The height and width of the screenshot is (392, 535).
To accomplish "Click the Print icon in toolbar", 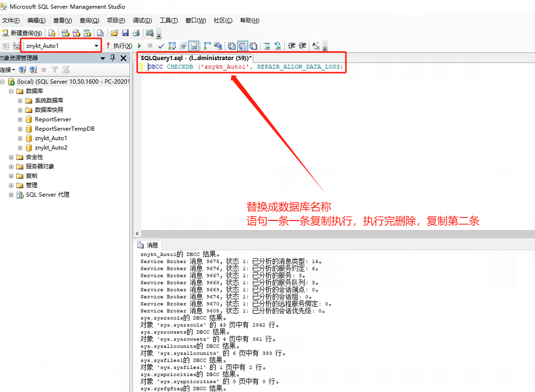I will 136,33.
